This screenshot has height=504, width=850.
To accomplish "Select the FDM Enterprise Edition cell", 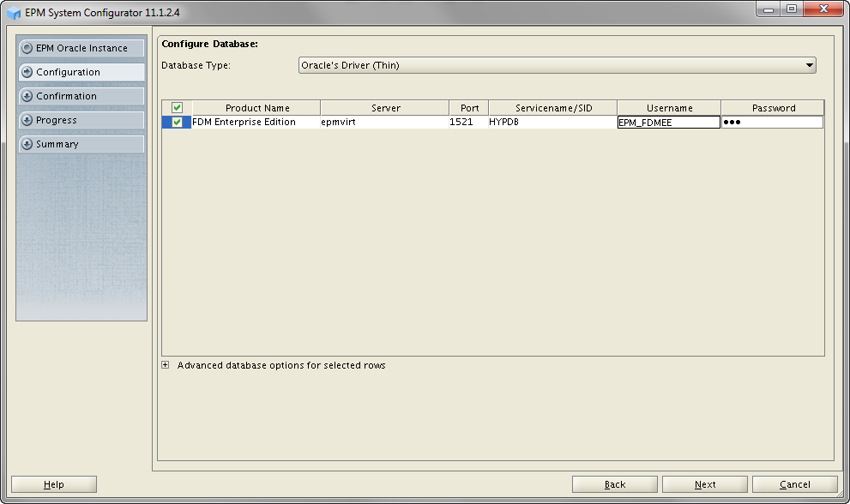I will click(256, 122).
